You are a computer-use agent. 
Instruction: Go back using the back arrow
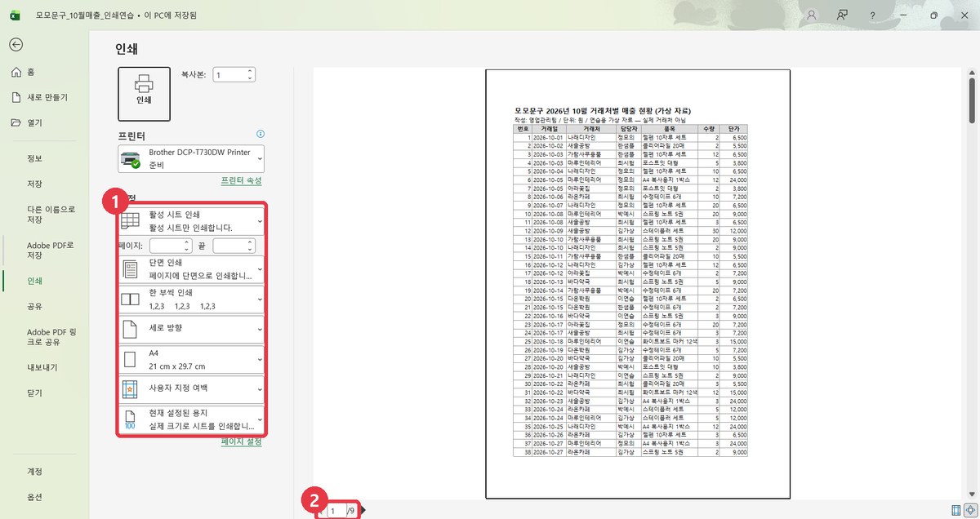pos(16,45)
